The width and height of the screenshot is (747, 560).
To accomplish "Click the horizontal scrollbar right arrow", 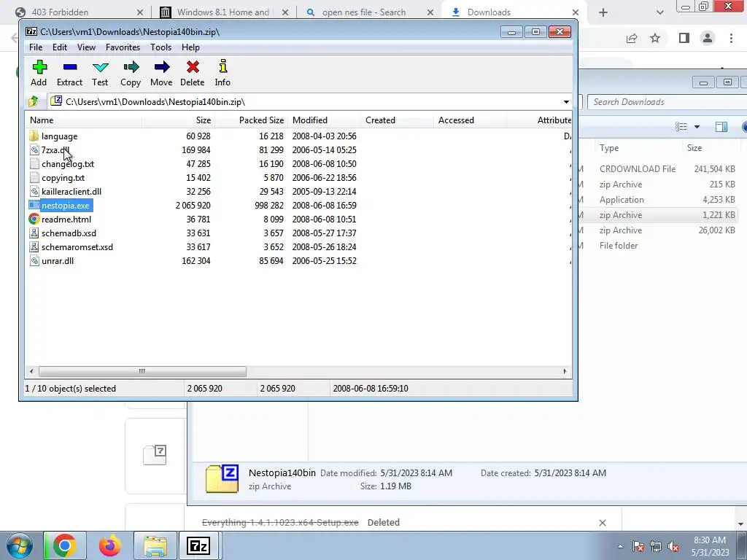I will pos(565,371).
